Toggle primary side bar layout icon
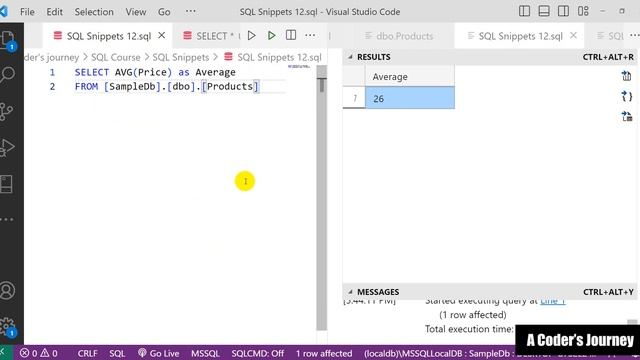 524,11
